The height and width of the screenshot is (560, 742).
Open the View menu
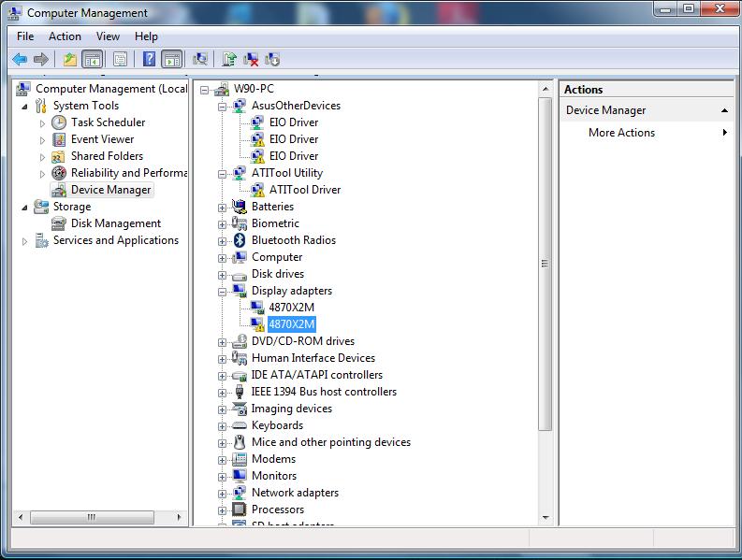click(108, 36)
